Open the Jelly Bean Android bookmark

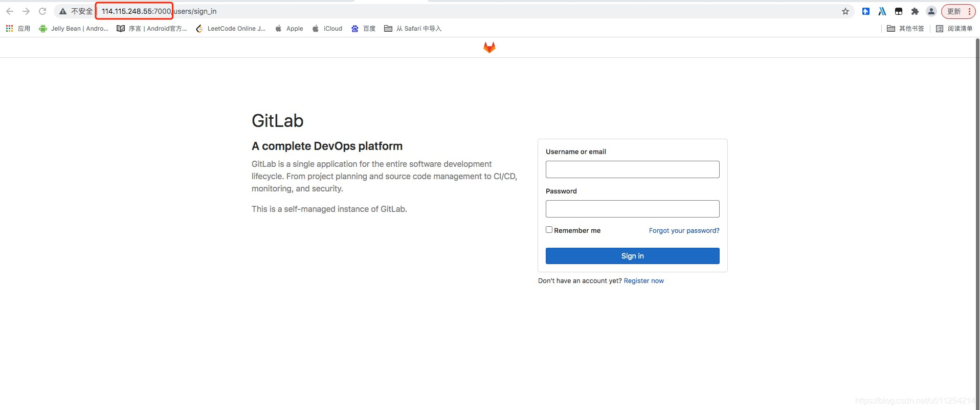click(74, 29)
